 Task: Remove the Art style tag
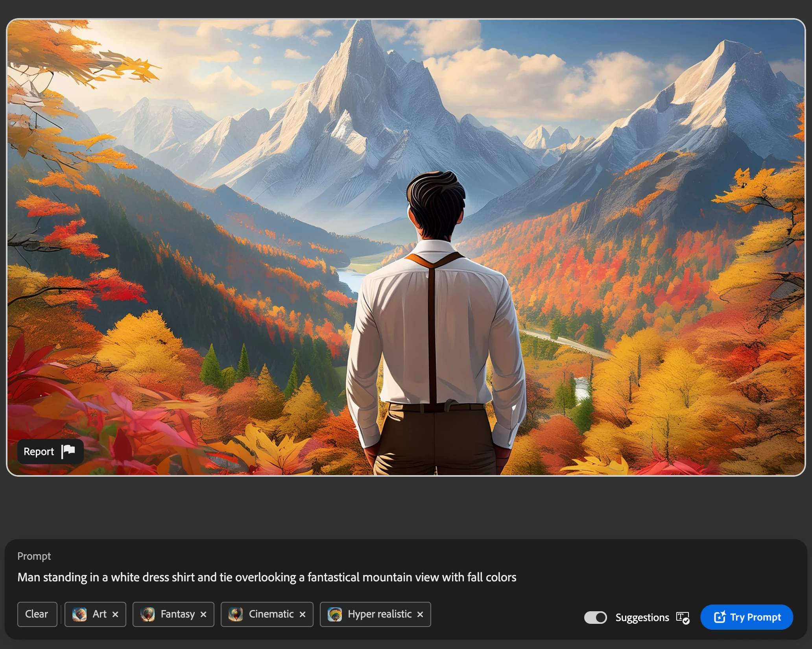point(115,614)
